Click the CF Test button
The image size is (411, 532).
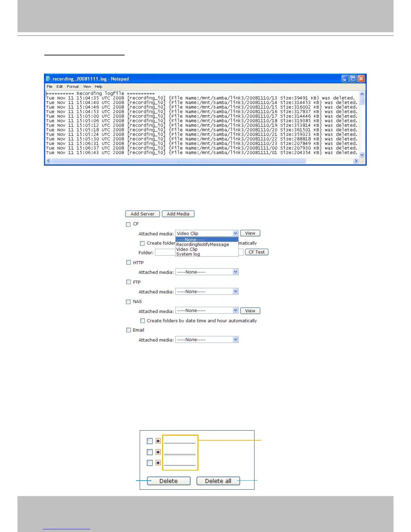coord(257,252)
